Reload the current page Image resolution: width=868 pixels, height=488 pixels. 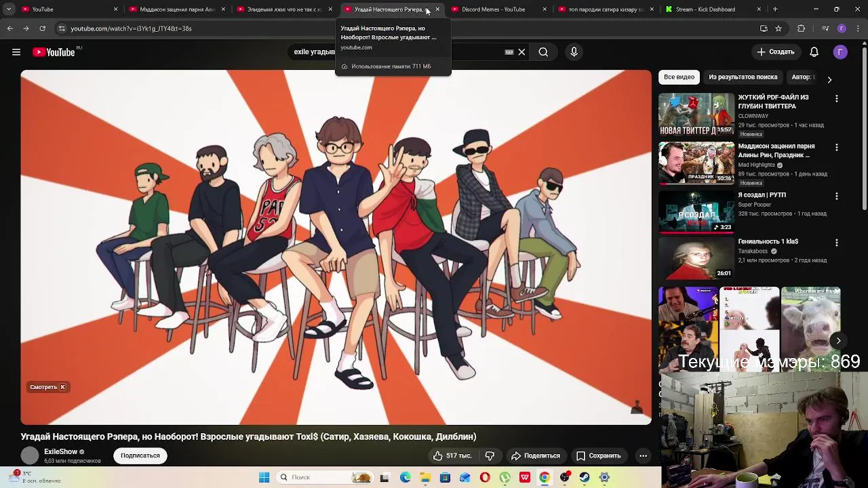(x=42, y=28)
